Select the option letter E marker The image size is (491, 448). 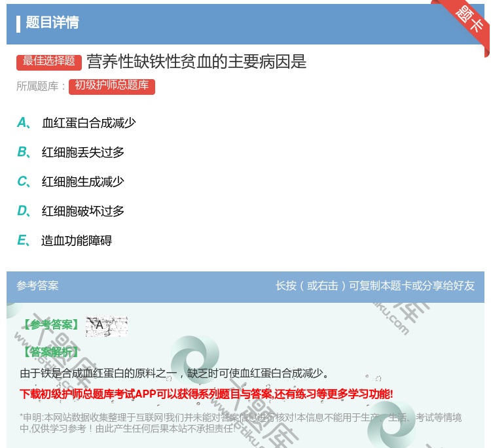coord(22,240)
